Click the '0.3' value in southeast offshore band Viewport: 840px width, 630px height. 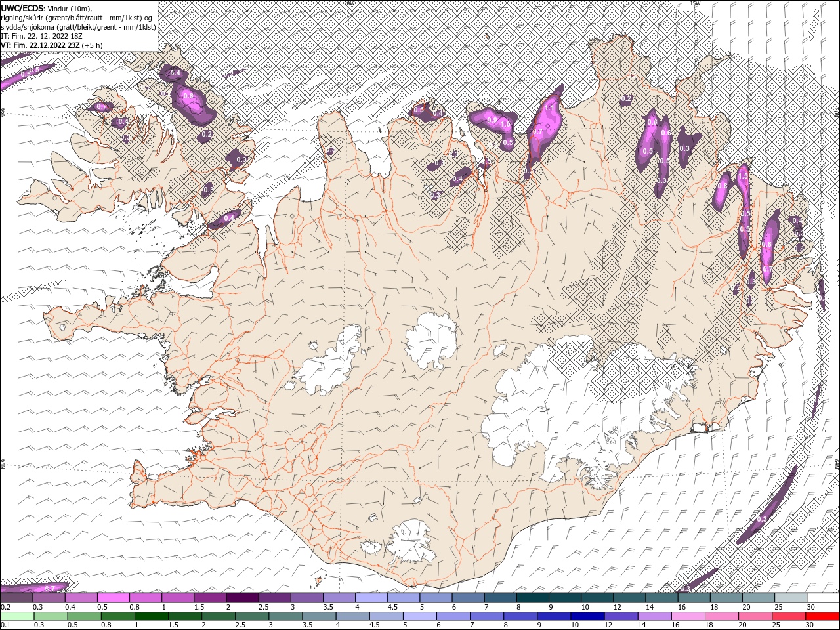coord(762,519)
